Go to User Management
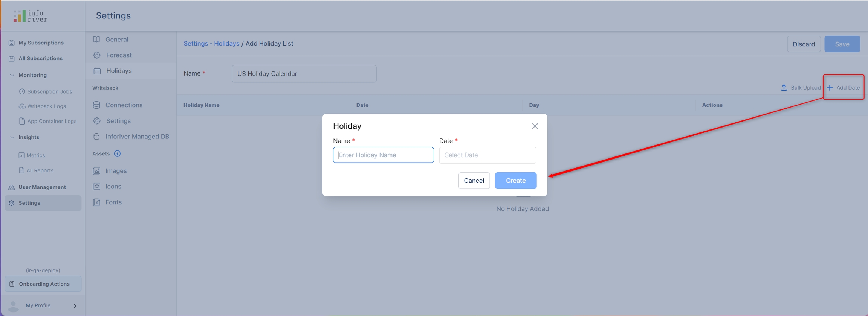Image resolution: width=868 pixels, height=316 pixels. (42, 187)
